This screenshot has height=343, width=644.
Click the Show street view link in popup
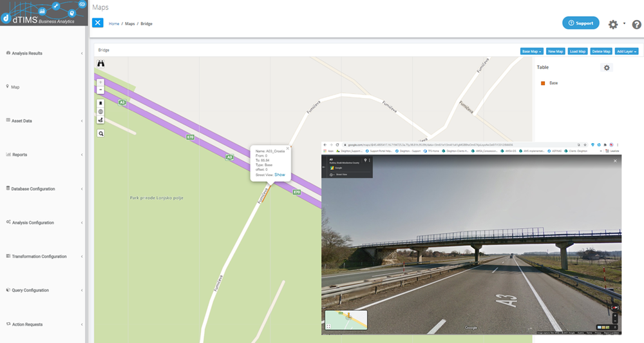point(279,175)
